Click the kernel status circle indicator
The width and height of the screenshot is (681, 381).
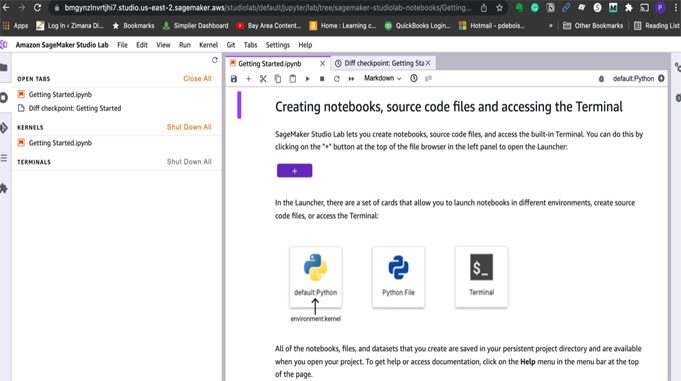(661, 78)
